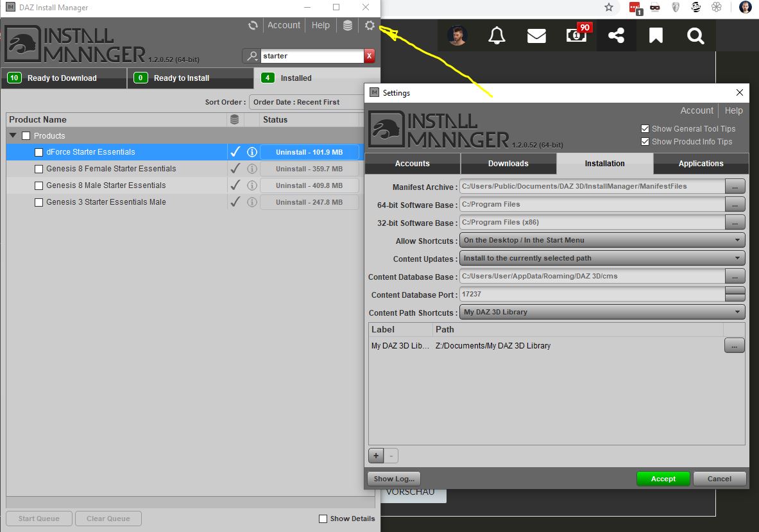Check Genesis 8 Female Starter Essentials checkbox

tap(38, 169)
